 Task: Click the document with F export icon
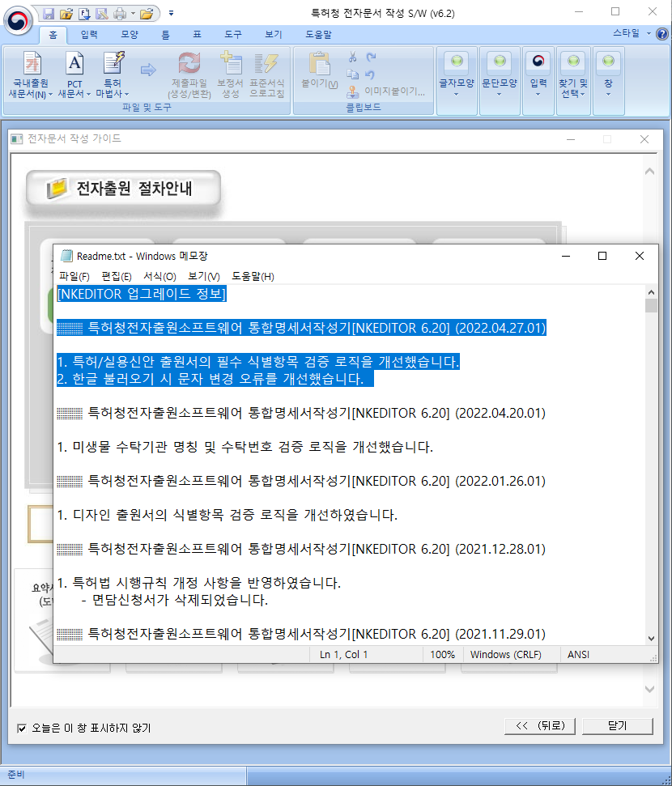pyautogui.click(x=84, y=14)
